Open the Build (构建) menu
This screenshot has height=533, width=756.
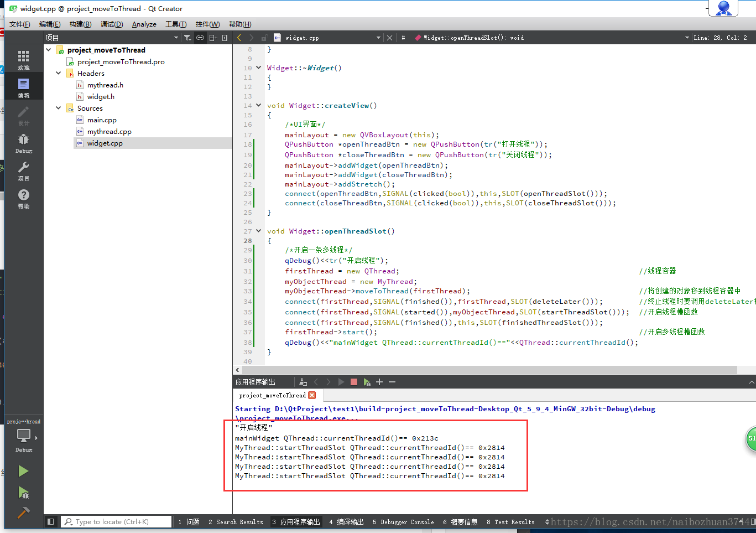80,24
